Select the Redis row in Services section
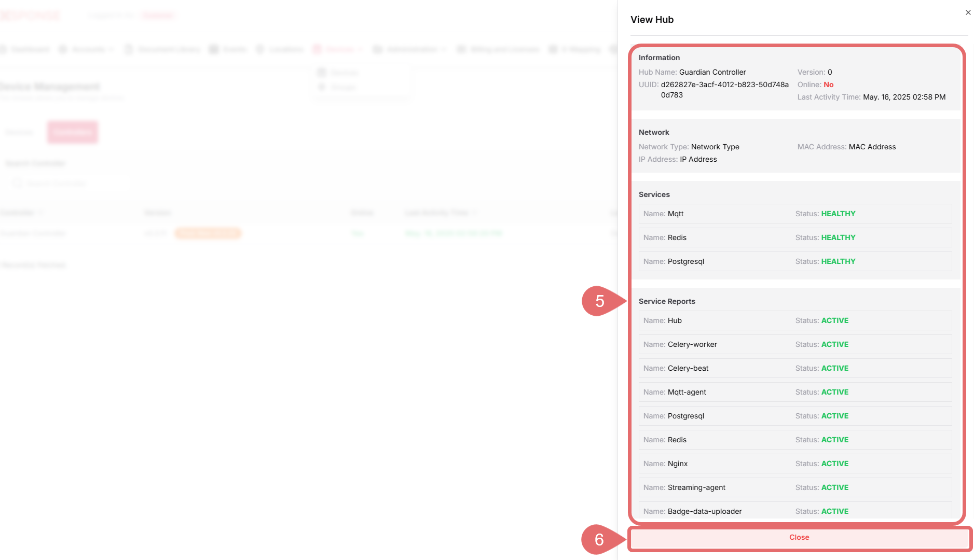Image resolution: width=974 pixels, height=560 pixels. click(794, 237)
